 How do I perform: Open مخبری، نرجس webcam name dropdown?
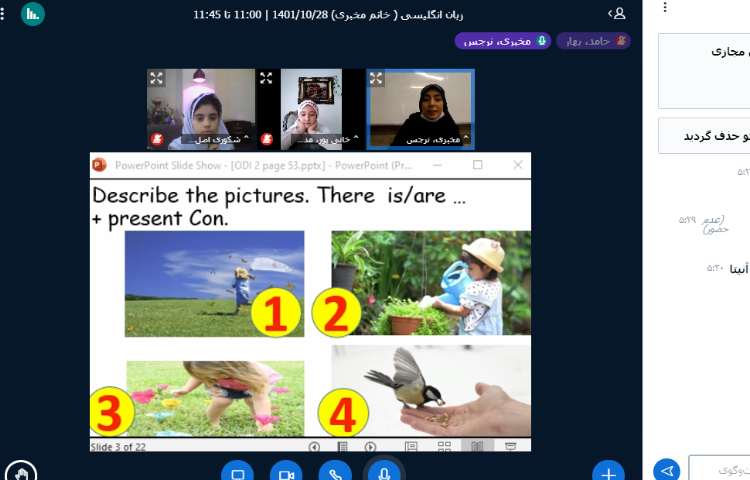tap(436, 140)
